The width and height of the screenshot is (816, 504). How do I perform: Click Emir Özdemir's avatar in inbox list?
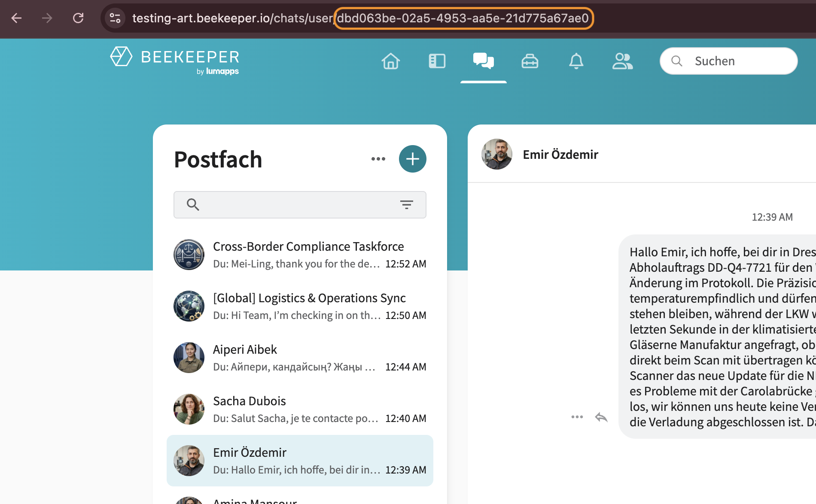189,461
